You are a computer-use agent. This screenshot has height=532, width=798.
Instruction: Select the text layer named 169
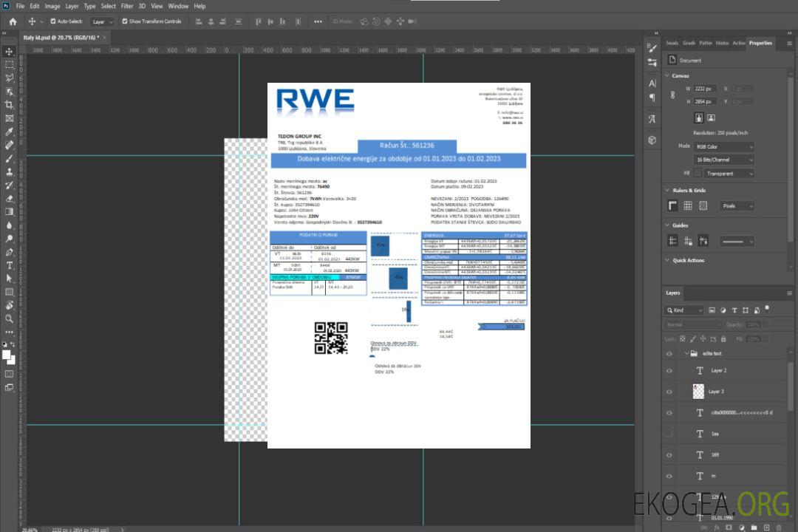pos(714,454)
